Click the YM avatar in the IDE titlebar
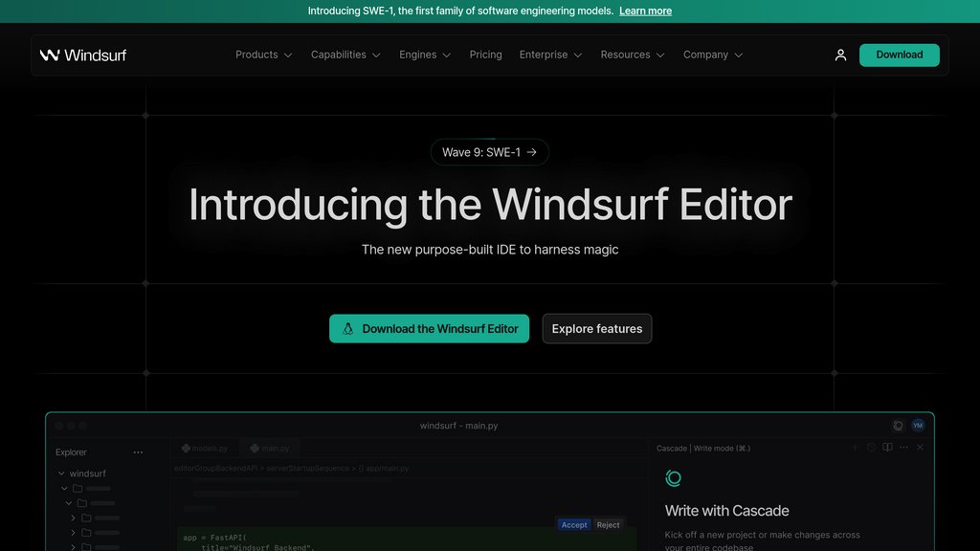This screenshot has height=551, width=980. pos(917,425)
